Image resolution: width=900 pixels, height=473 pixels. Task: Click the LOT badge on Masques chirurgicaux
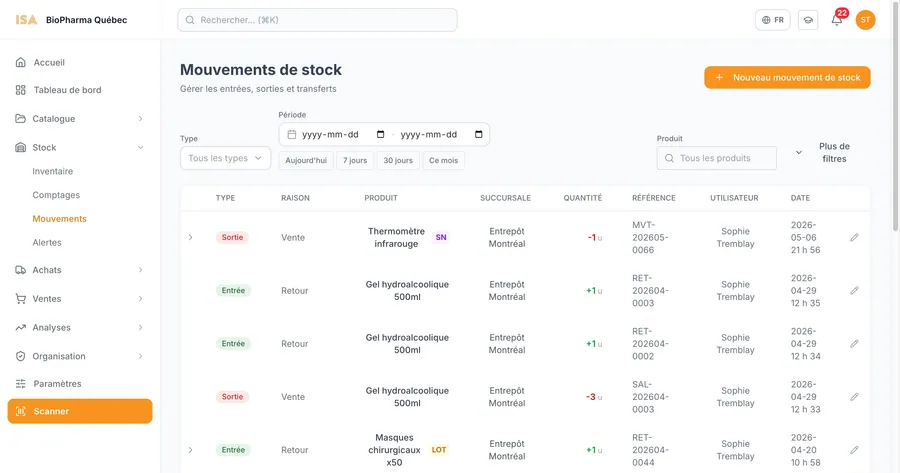click(439, 450)
